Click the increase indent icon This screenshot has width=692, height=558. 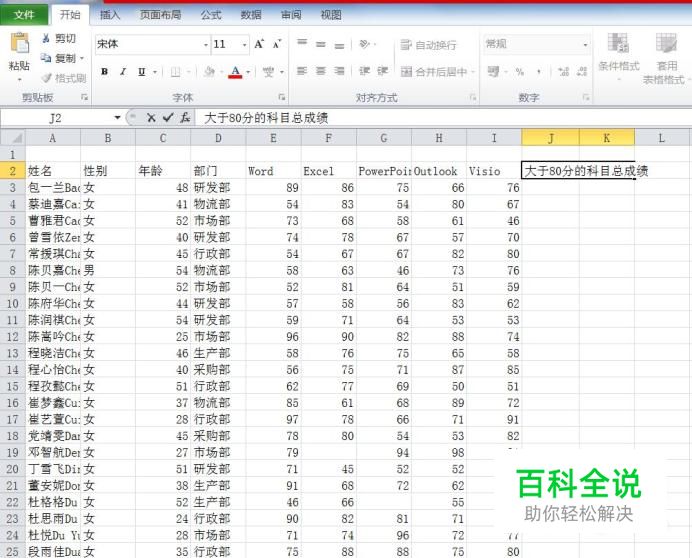383,71
